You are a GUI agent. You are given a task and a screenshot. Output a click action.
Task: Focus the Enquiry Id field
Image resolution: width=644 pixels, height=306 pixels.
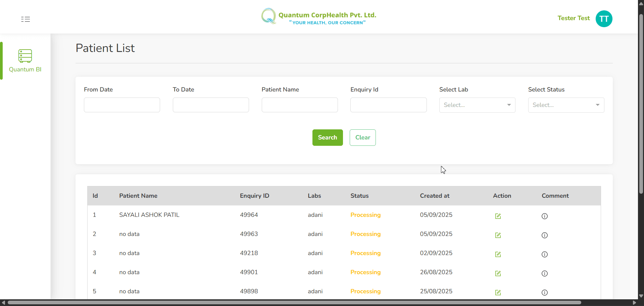point(388,105)
